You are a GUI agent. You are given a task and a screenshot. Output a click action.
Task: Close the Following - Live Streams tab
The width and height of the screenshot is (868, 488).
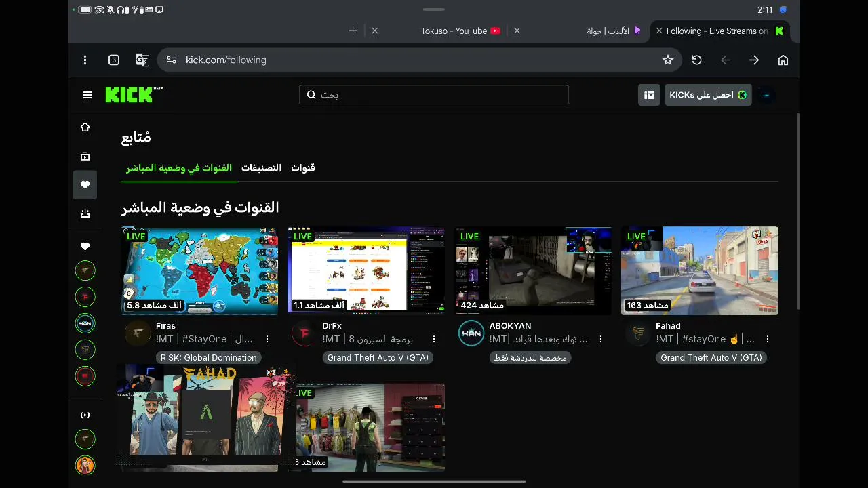(x=659, y=30)
